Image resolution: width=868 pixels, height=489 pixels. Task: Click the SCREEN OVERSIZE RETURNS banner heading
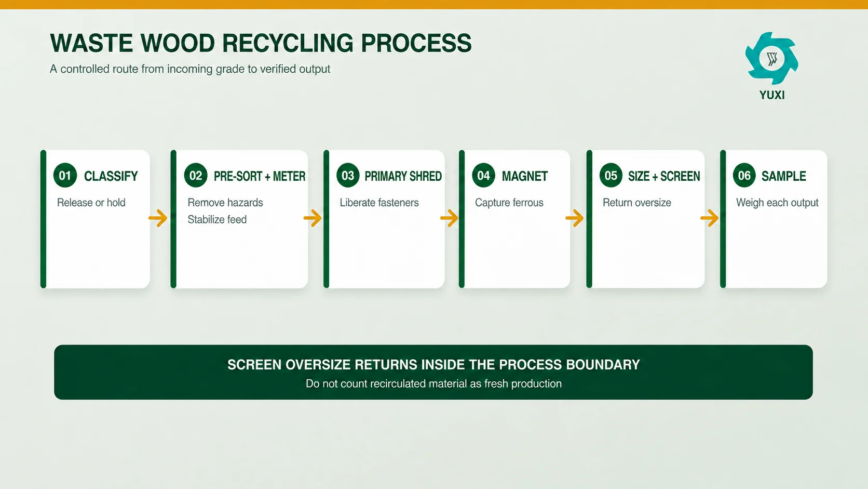click(x=433, y=365)
